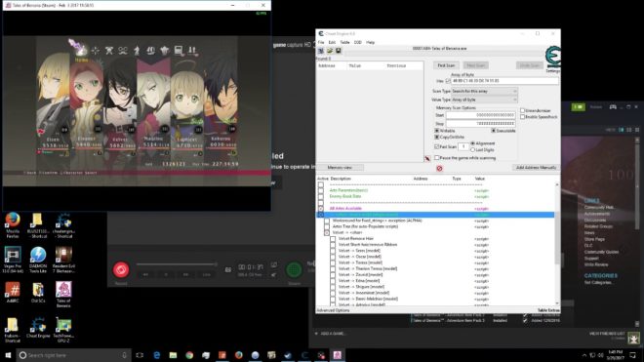Open the Edit menu in Cheat Engine

click(x=332, y=42)
